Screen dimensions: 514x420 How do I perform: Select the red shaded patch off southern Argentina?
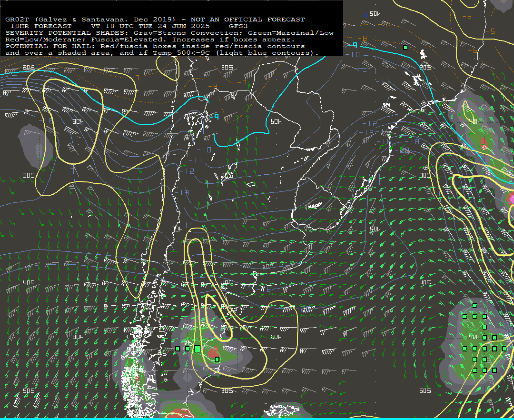213,352
